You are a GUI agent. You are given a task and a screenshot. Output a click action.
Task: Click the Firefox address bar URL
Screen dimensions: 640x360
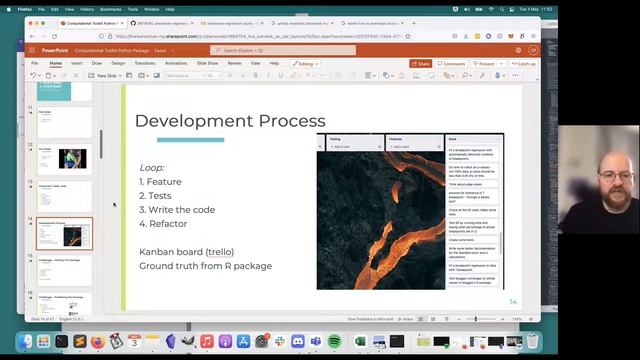(x=257, y=36)
